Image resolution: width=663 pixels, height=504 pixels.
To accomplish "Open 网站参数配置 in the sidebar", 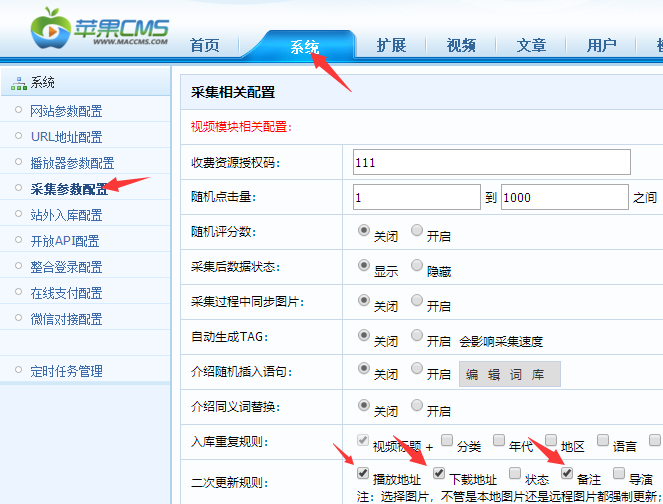I will (66, 111).
